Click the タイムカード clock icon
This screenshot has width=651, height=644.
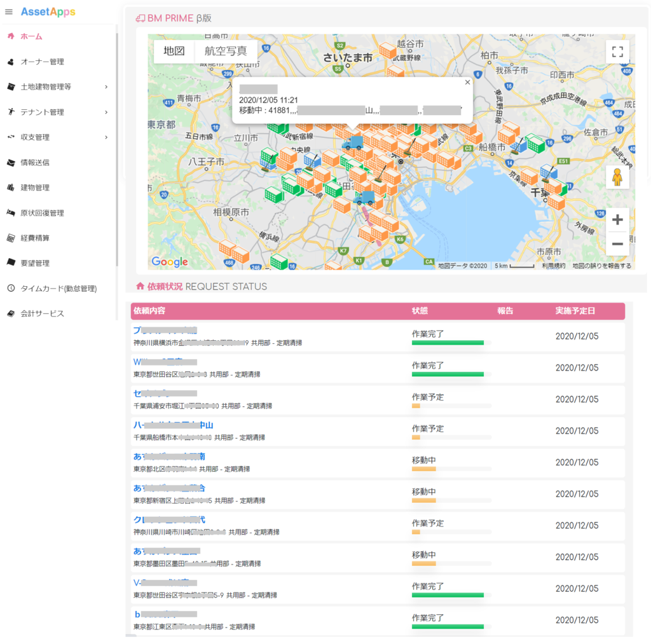point(11,288)
